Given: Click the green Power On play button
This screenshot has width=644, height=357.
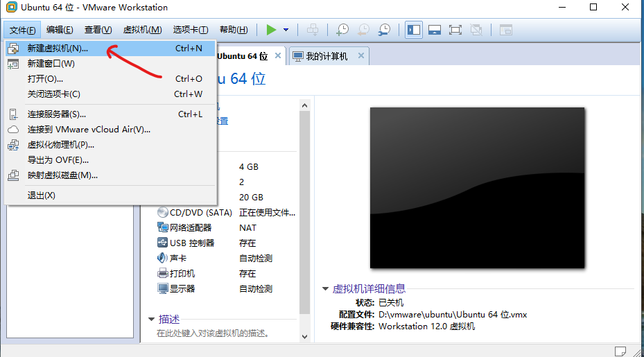Looking at the screenshot, I should [x=271, y=30].
